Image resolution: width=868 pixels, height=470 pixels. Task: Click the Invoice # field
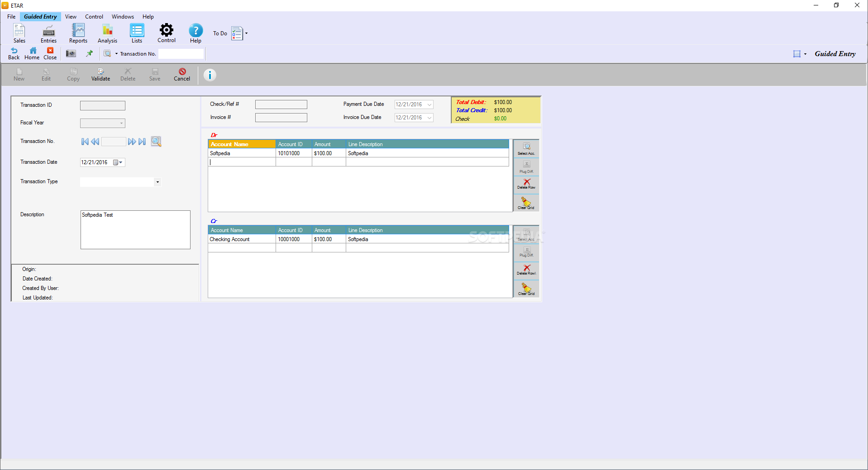point(281,118)
